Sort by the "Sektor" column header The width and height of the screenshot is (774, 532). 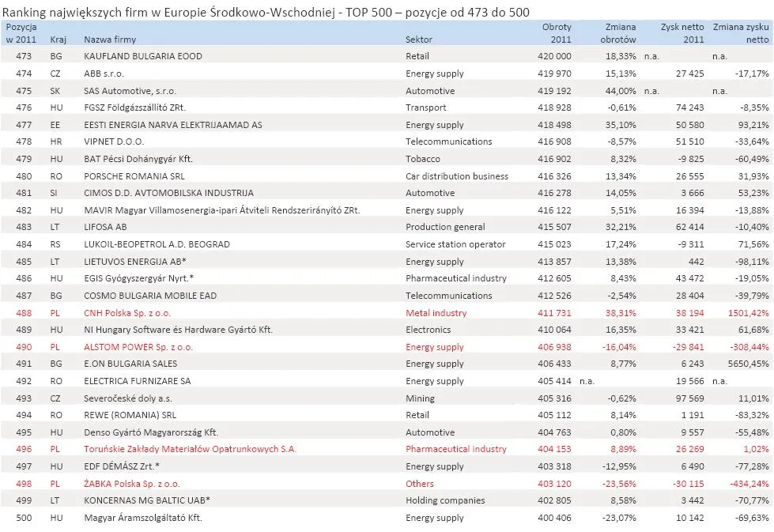[x=420, y=39]
